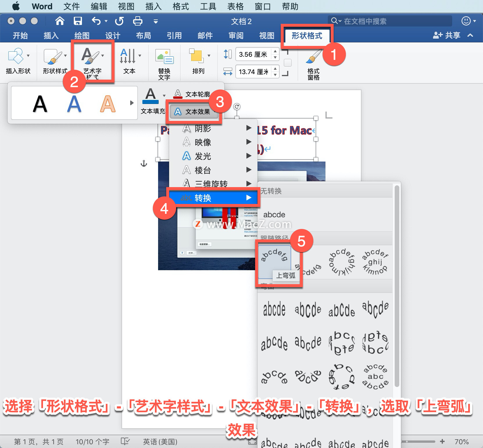Redo with the circular arrow icon

tap(119, 21)
